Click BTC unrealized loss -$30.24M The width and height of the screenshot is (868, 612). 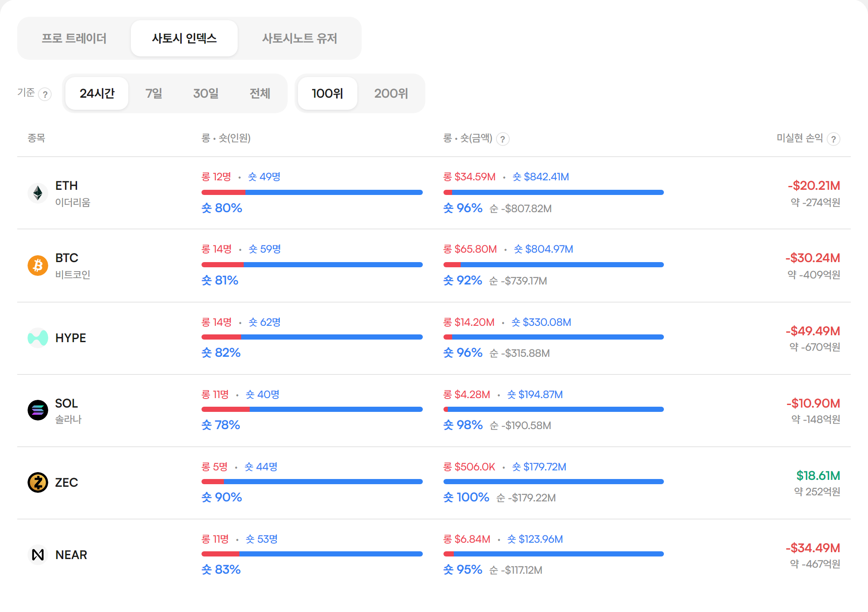[x=813, y=258]
